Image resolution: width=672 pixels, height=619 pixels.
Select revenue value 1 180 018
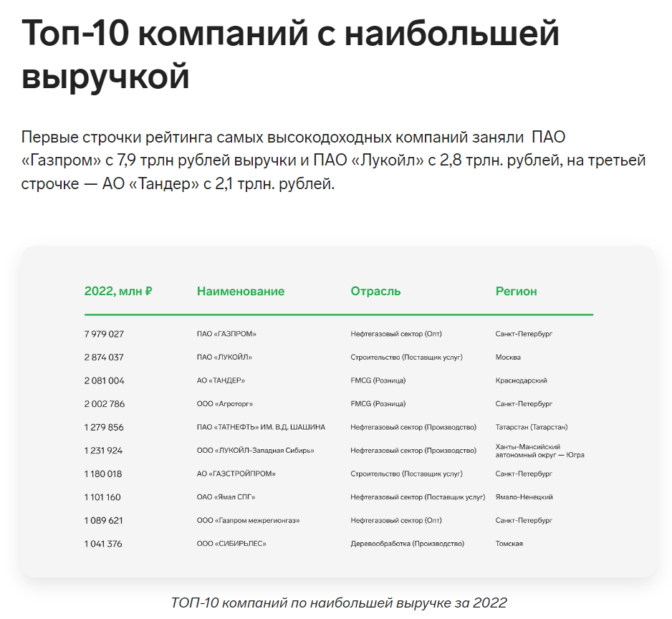pyautogui.click(x=103, y=474)
